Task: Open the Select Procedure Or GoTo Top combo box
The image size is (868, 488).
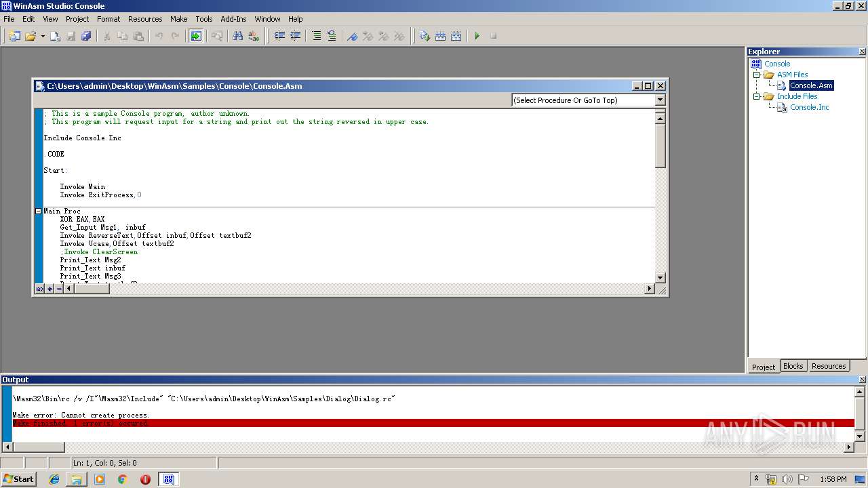Action: tap(589, 100)
